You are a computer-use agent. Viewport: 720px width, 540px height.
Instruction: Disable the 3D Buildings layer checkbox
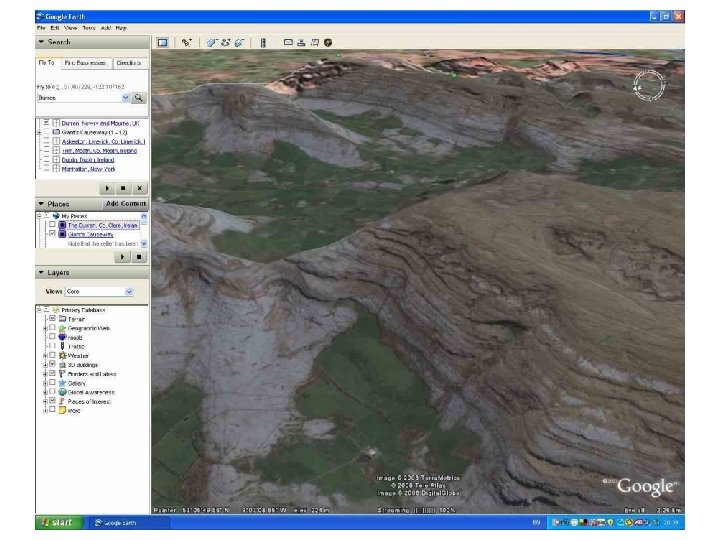point(52,364)
